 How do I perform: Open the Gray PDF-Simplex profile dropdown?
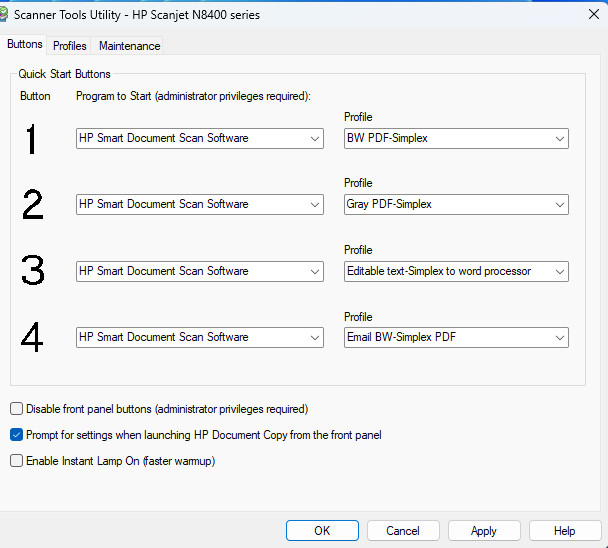tap(456, 204)
